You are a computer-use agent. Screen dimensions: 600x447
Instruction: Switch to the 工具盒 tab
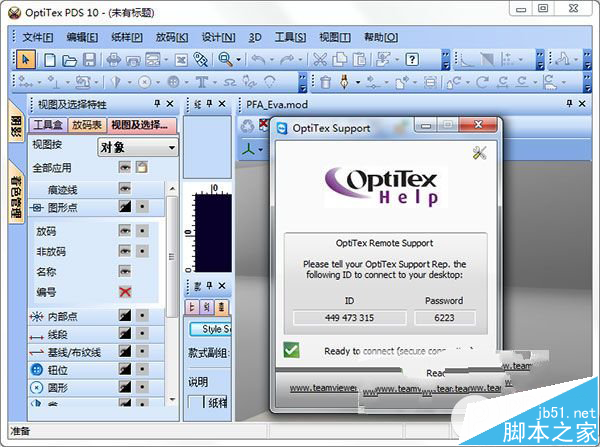48,125
